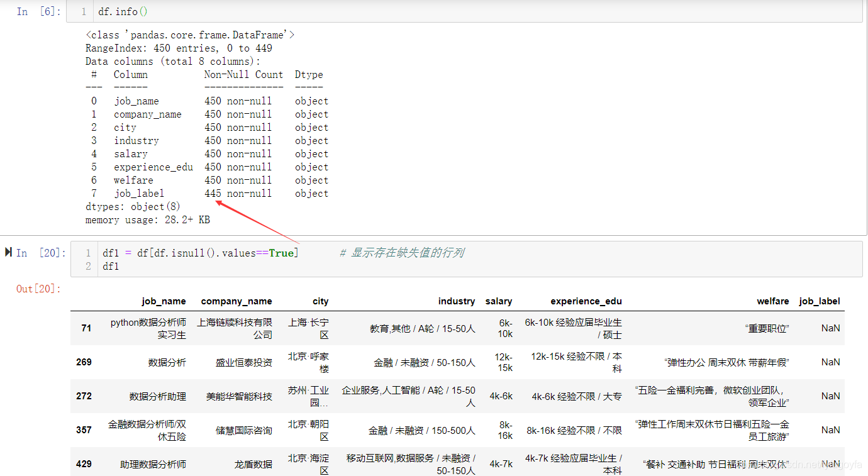
Task: Click the run-cell icon beside In [20]
Action: pyautogui.click(x=8, y=252)
